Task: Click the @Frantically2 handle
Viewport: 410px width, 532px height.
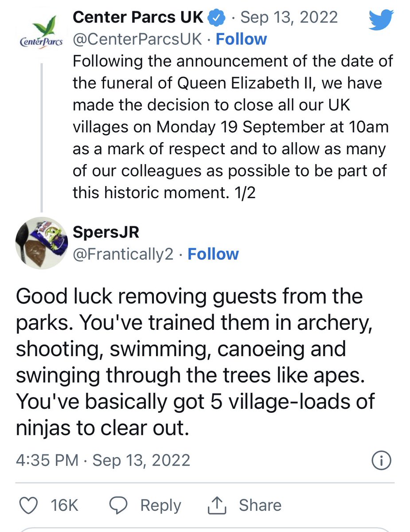Action: coord(123,254)
